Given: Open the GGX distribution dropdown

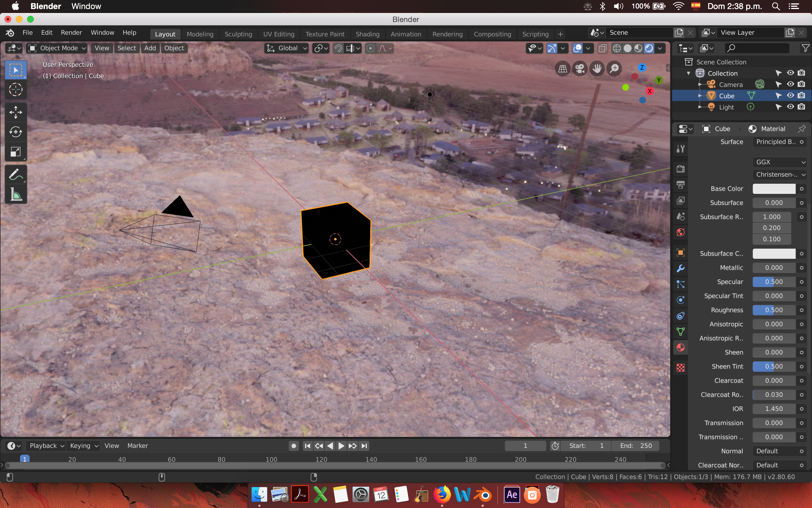Looking at the screenshot, I should 780,162.
